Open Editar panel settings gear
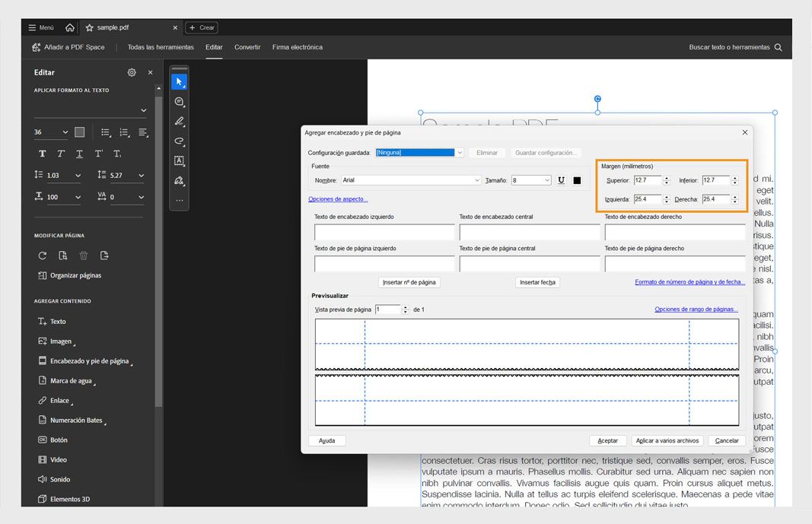The width and height of the screenshot is (812, 524). pyautogui.click(x=132, y=72)
